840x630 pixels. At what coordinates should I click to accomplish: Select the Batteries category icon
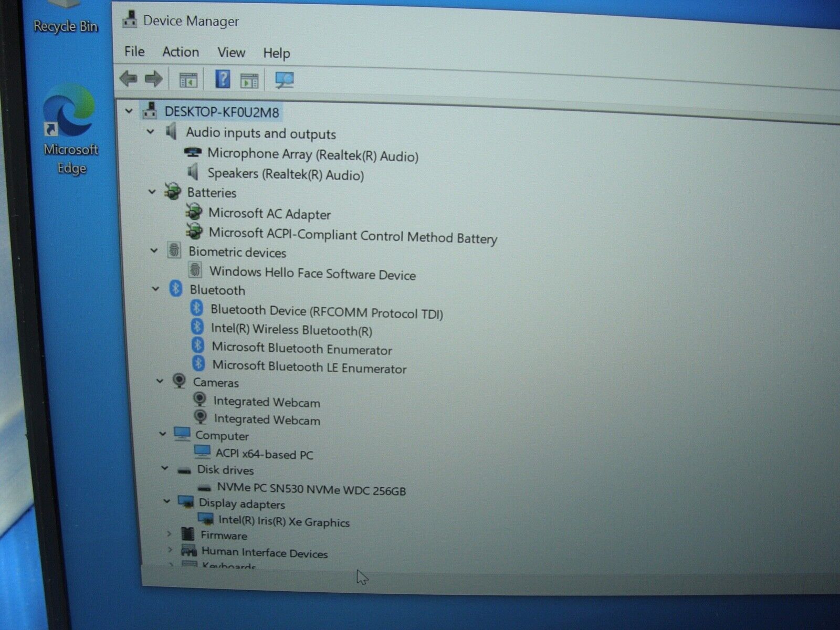point(173,192)
